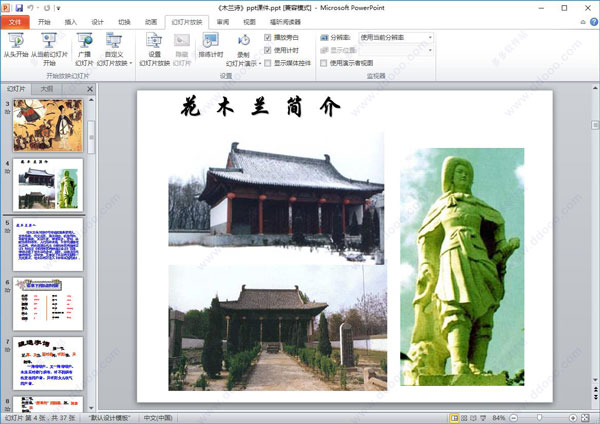Click thumbnail pane scrollbar down arrow

(91, 408)
